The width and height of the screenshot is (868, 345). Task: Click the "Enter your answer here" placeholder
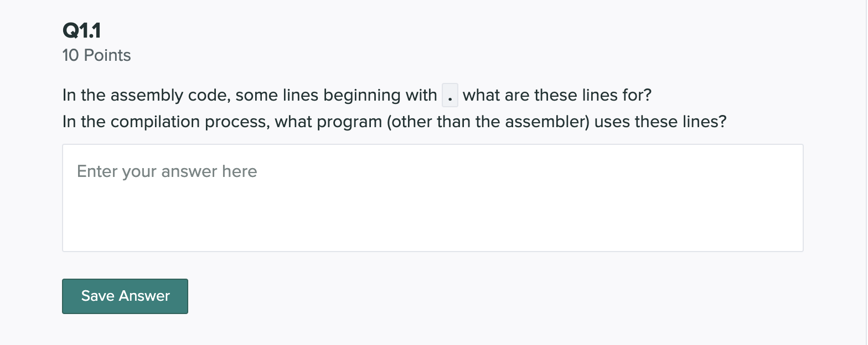pos(167,171)
